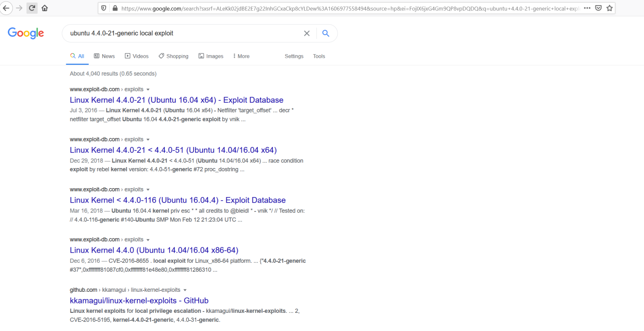Open the kkamagui/linux-kernel-exploits GitHub link

tap(139, 300)
